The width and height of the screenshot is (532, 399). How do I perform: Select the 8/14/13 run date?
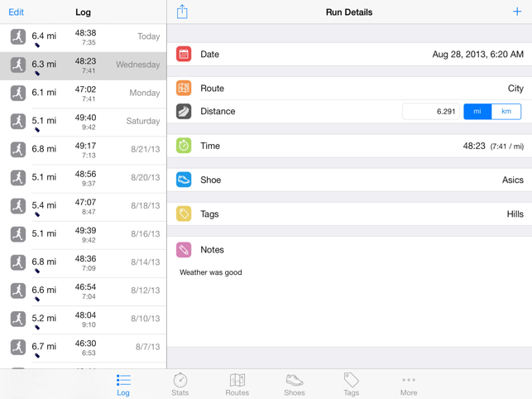146,262
